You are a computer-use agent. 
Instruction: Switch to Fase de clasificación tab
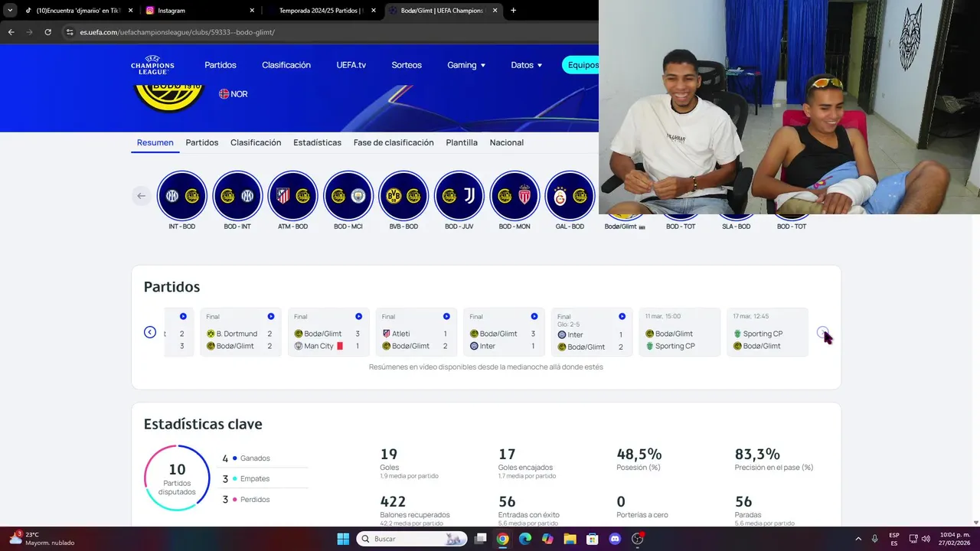394,142
